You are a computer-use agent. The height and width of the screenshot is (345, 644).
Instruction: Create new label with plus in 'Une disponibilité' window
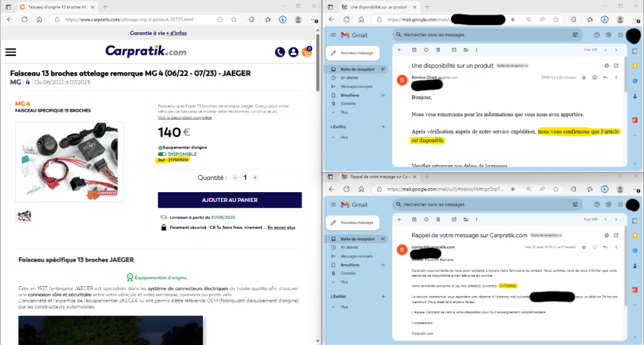383,126
